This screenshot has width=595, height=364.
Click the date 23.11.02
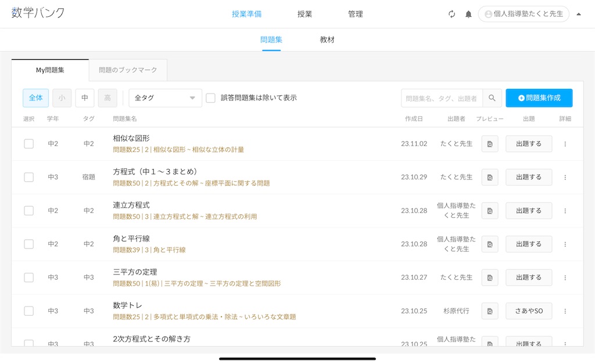pyautogui.click(x=414, y=144)
